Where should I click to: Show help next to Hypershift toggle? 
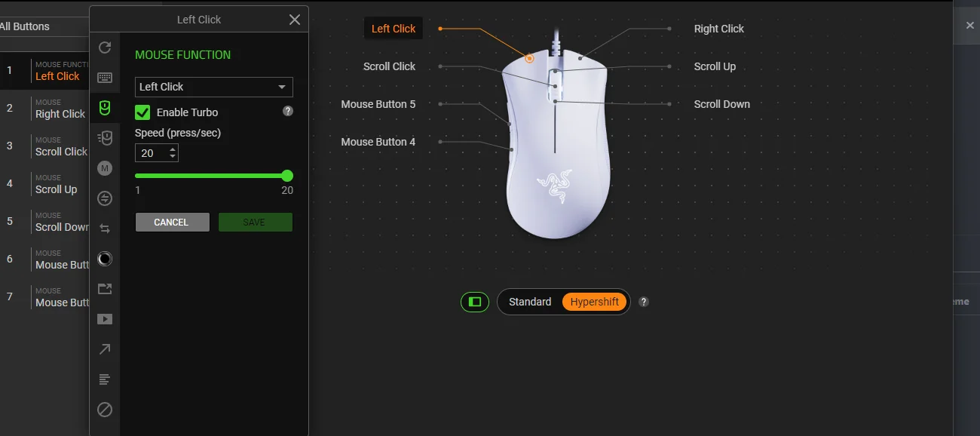(644, 302)
